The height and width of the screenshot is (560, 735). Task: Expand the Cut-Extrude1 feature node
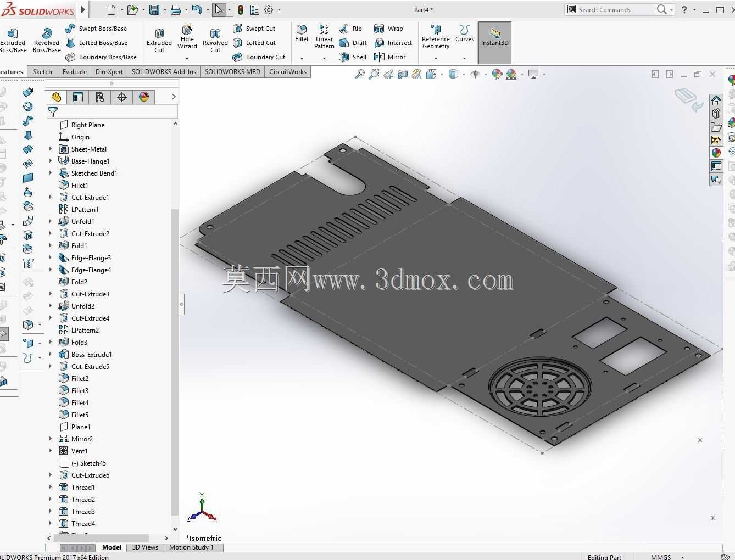[51, 197]
